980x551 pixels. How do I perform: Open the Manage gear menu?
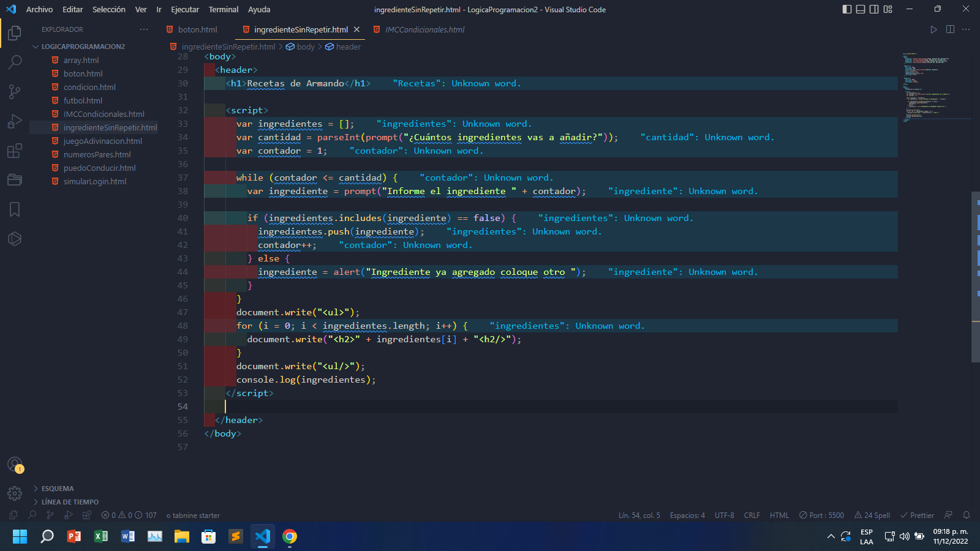[x=15, y=493]
